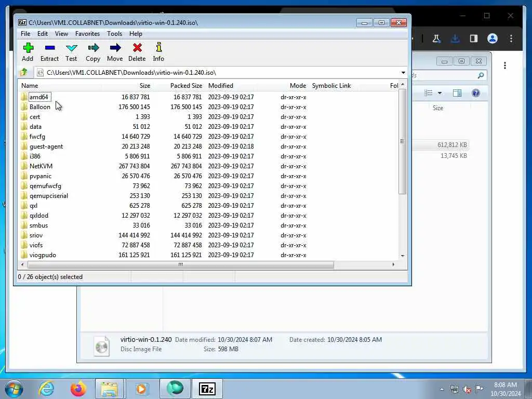Click browser profile avatar icon
532x399 pixels.
[x=493, y=38]
